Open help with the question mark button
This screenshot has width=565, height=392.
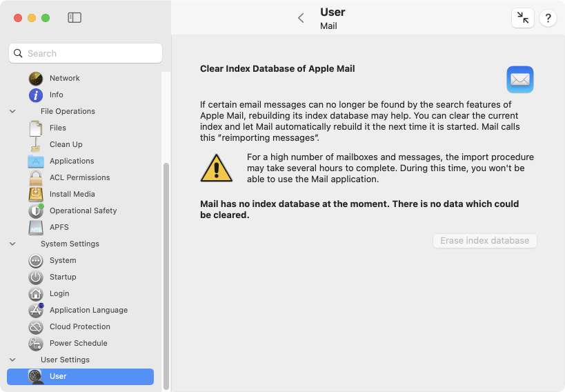(x=548, y=18)
